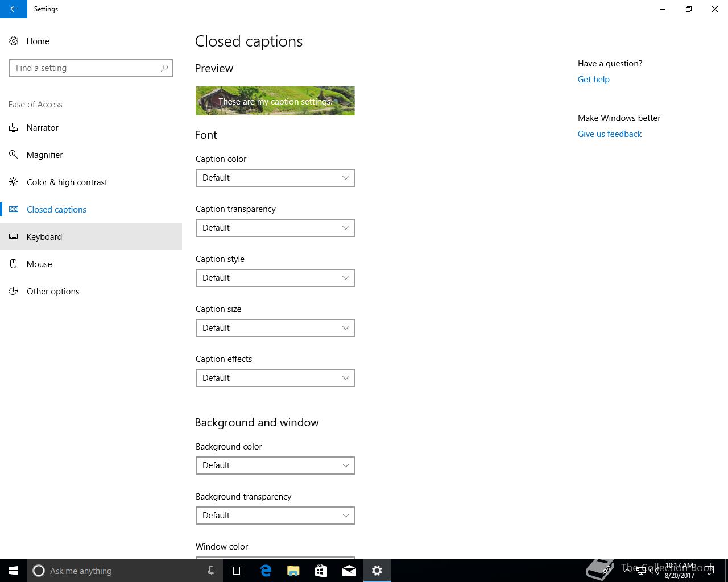Click the Give us feedback link
This screenshot has width=728, height=582.
pyautogui.click(x=610, y=134)
